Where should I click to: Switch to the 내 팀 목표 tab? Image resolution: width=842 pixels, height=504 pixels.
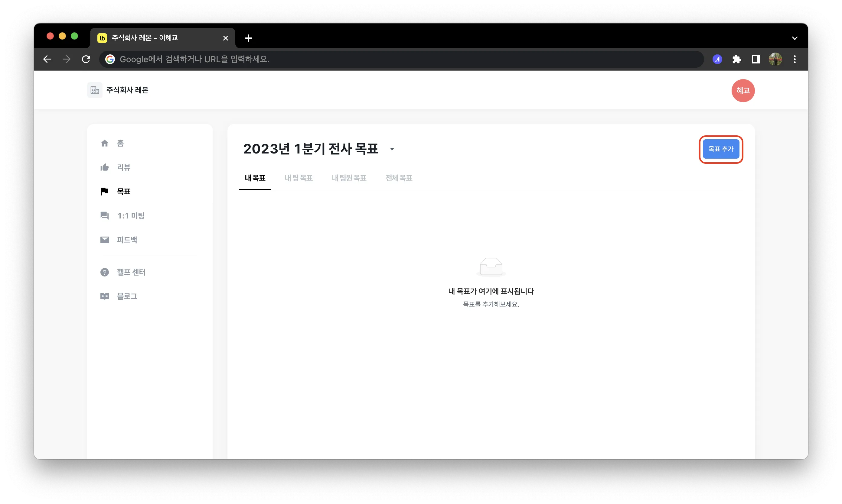point(299,178)
